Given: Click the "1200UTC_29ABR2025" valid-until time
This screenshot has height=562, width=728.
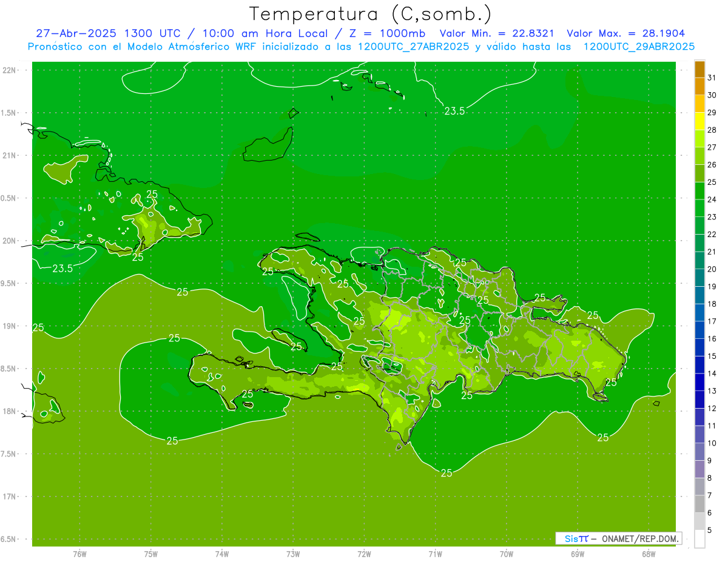Looking at the screenshot, I should click(x=639, y=47).
